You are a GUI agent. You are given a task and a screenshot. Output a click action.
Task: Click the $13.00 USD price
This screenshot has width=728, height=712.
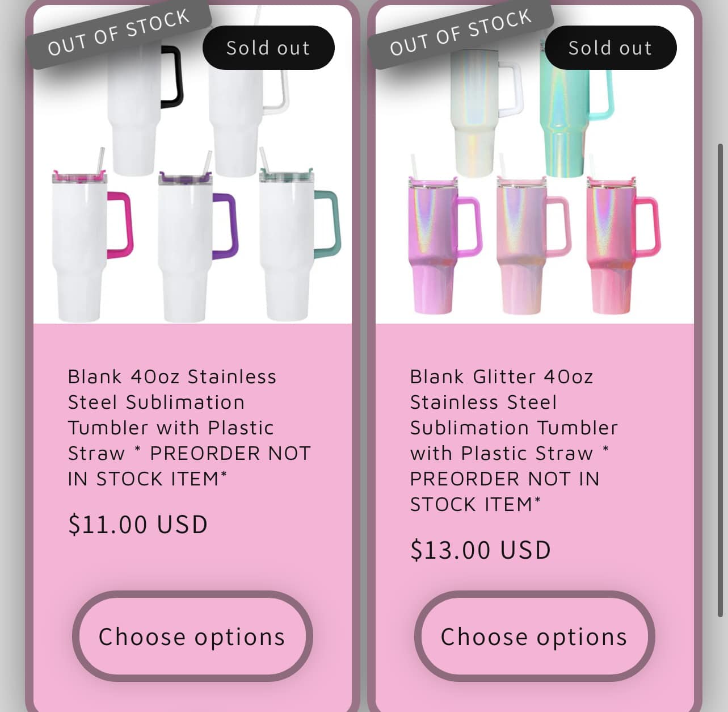[x=481, y=550]
